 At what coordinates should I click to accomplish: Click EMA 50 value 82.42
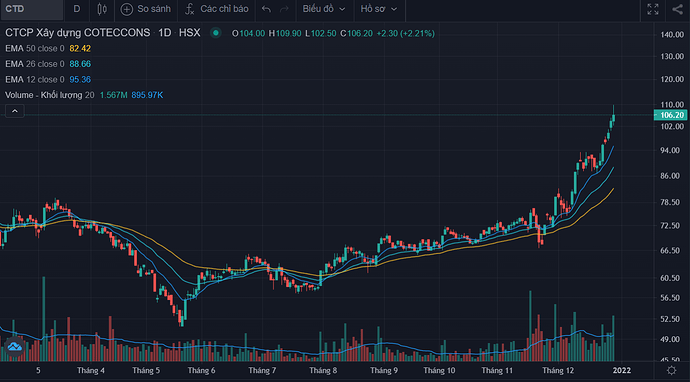tap(80, 48)
